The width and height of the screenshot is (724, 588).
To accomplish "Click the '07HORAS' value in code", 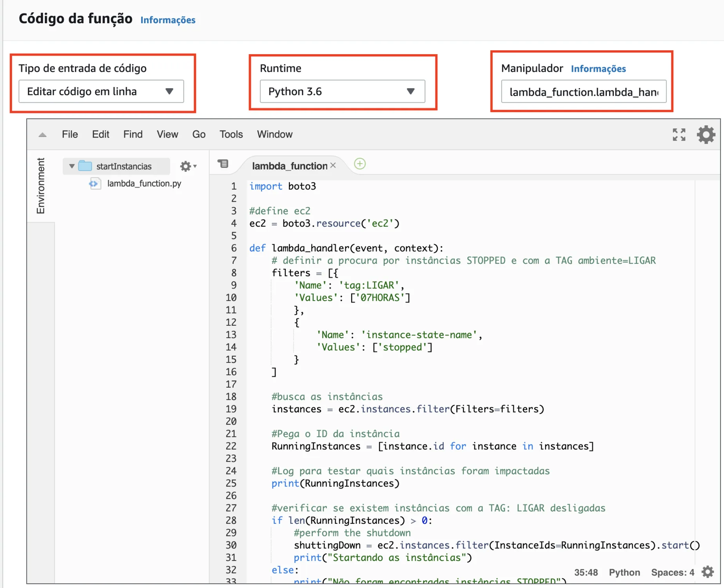I will coord(380,298).
